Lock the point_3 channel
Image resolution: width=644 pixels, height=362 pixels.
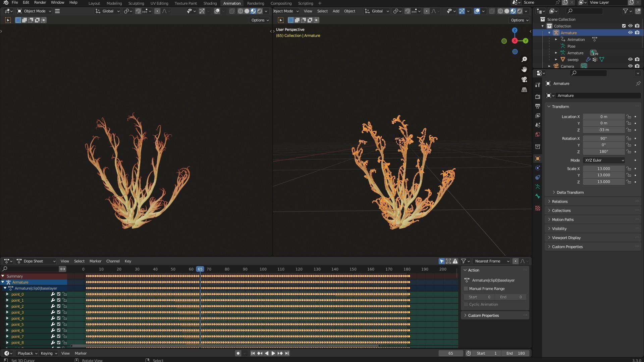tap(64, 312)
